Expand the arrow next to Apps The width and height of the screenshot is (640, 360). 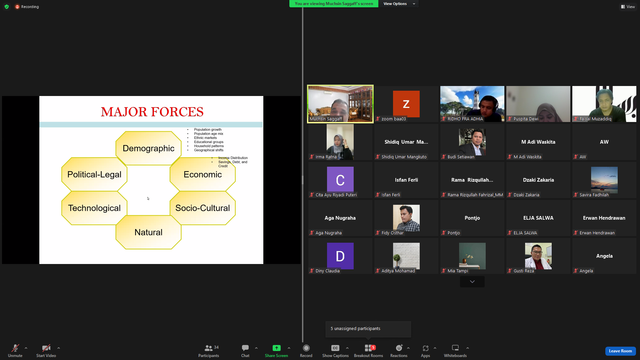point(435,348)
